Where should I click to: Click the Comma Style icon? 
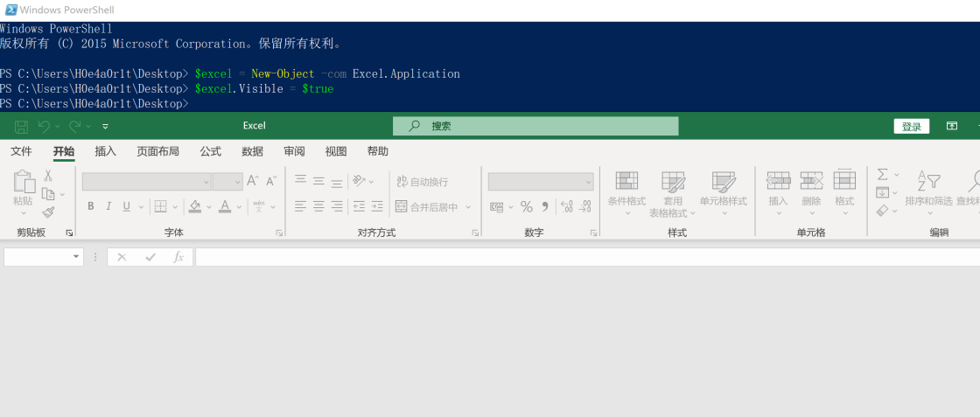545,206
